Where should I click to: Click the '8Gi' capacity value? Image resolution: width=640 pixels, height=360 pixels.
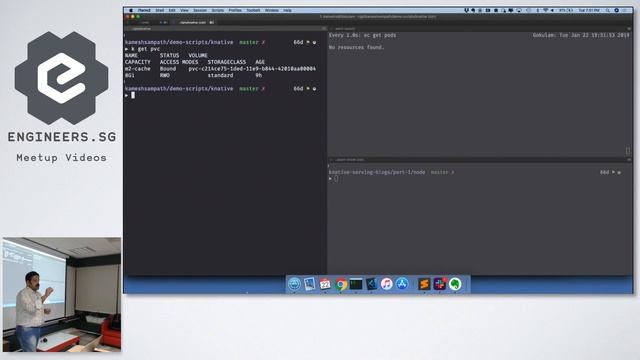click(x=129, y=75)
